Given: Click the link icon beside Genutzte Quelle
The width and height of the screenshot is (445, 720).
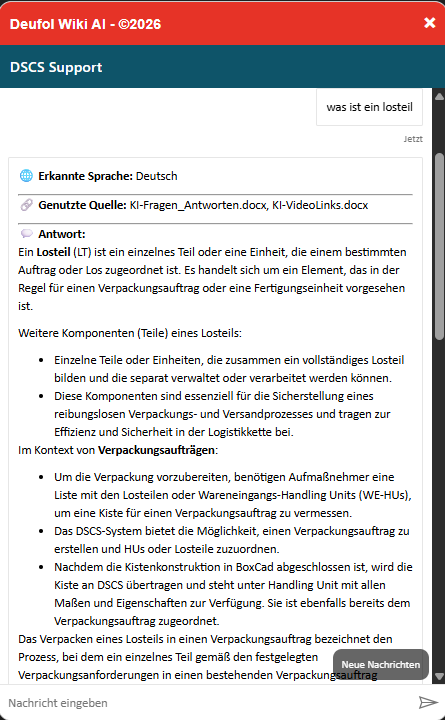Looking at the screenshot, I should pos(26,205).
